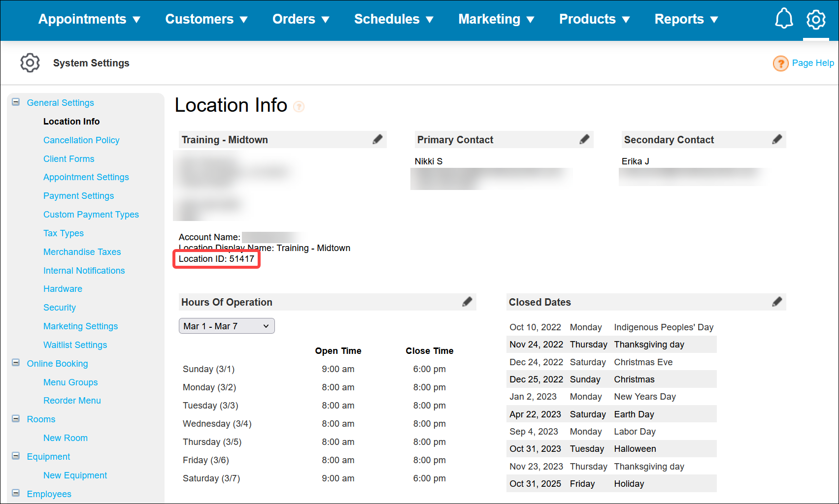
Task: Open Client Forms settings
Action: point(68,159)
